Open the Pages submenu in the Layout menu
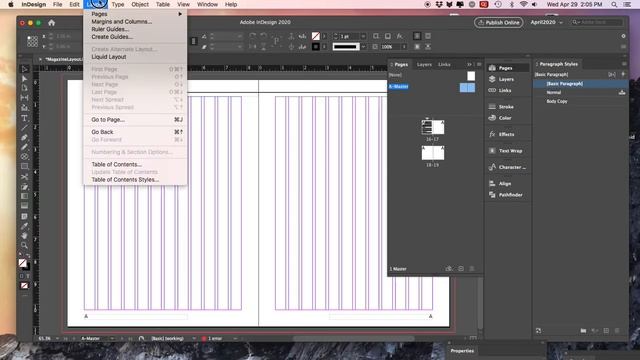 click(135, 14)
